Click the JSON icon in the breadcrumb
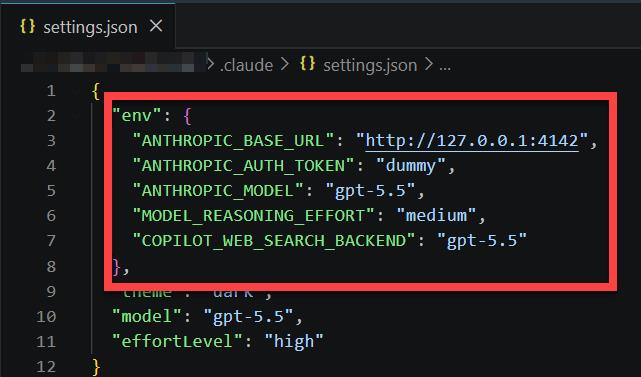This screenshot has height=377, width=641. coord(307,64)
